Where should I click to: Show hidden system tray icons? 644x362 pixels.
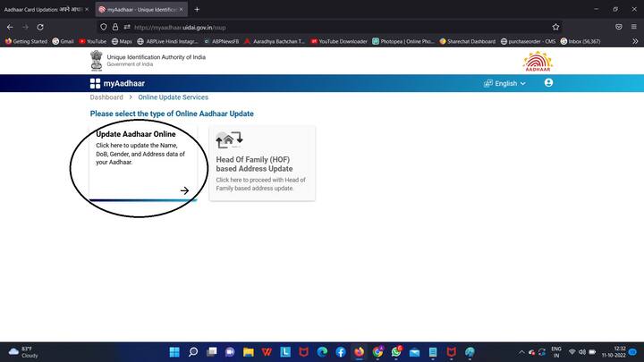point(521,352)
